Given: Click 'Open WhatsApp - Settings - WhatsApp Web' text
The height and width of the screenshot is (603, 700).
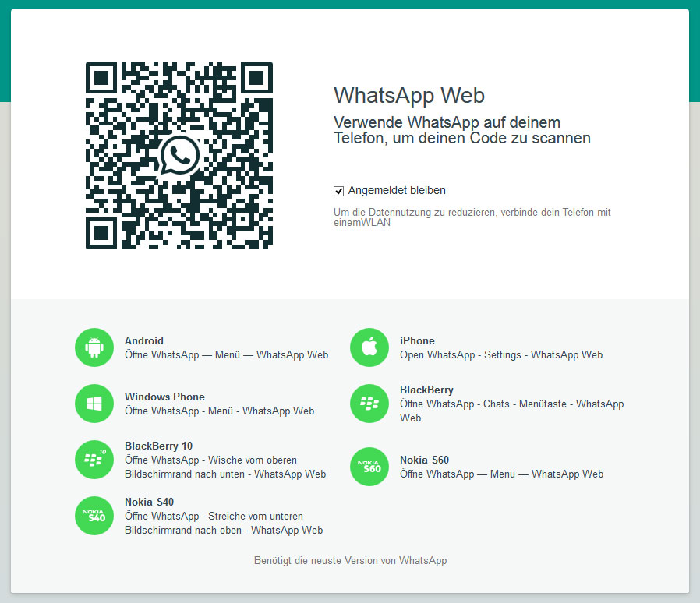Looking at the screenshot, I should [x=501, y=354].
